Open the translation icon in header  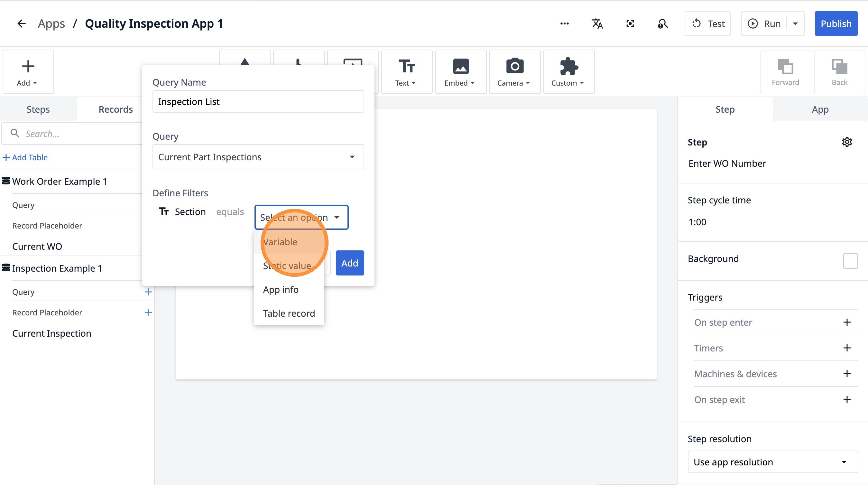[597, 23]
